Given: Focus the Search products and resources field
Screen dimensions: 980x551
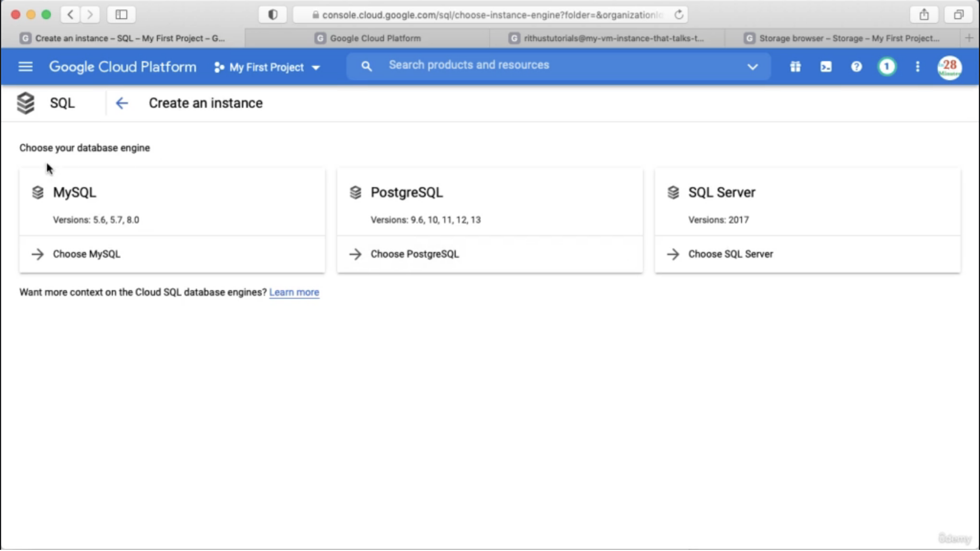Looking at the screenshot, I should pyautogui.click(x=558, y=66).
